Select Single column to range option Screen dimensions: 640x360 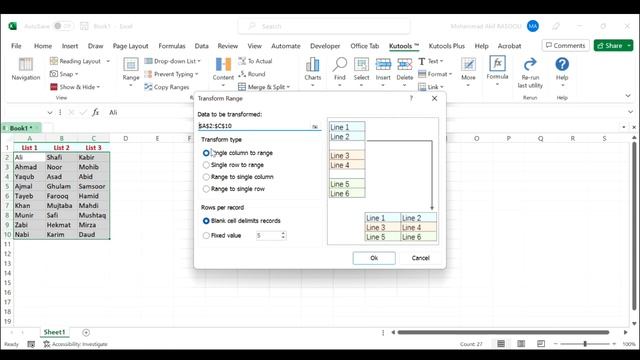[206, 153]
